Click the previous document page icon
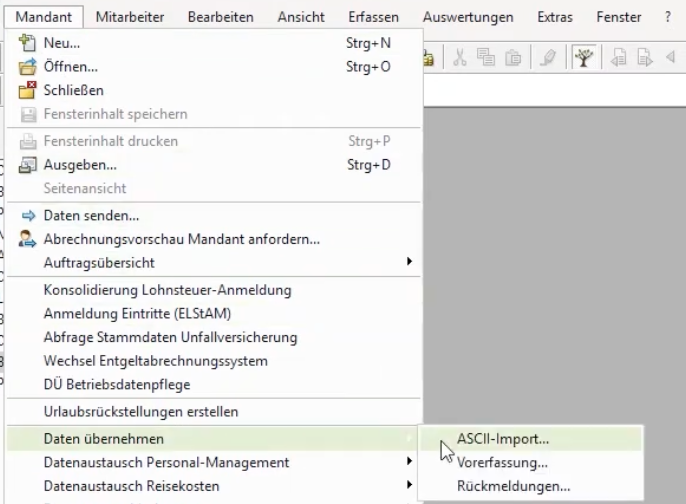Image resolution: width=686 pixels, height=504 pixels. coord(619,58)
